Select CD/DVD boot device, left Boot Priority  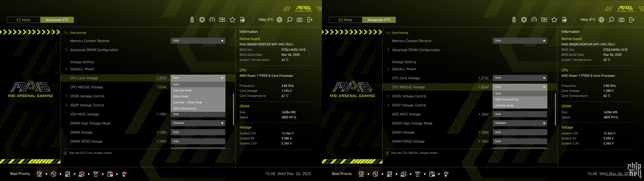[x=54, y=174]
